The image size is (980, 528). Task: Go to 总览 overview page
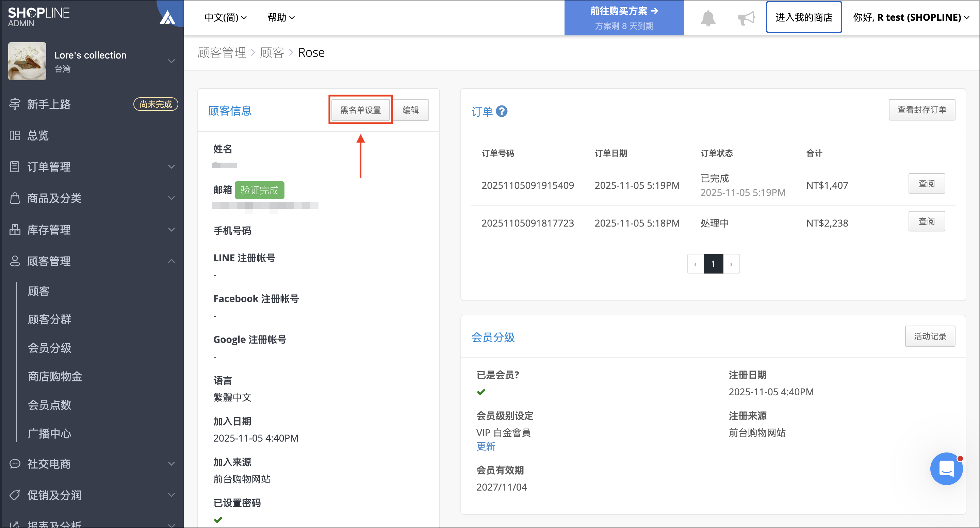tap(38, 135)
